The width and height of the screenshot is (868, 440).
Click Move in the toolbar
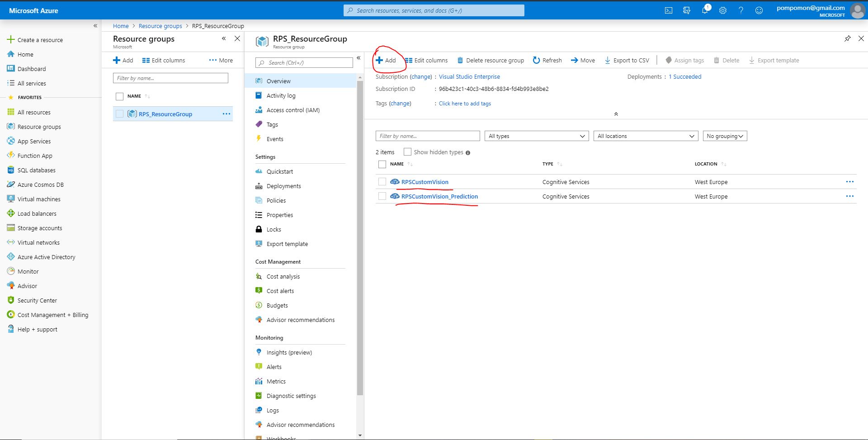pyautogui.click(x=583, y=60)
